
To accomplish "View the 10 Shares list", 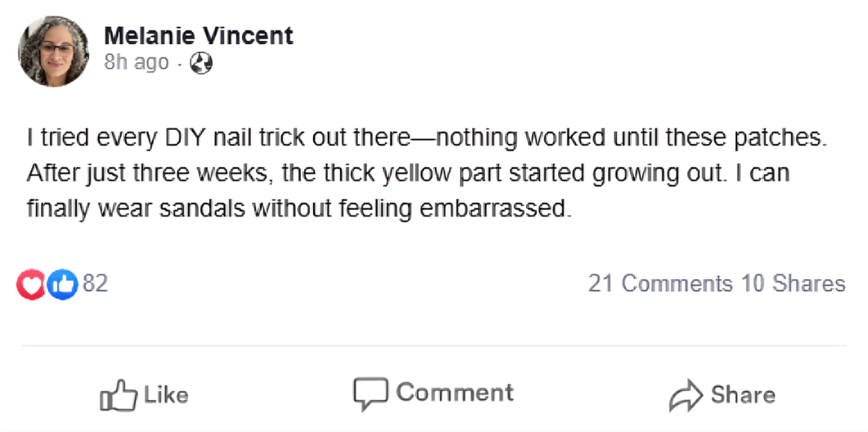I will pos(793,283).
